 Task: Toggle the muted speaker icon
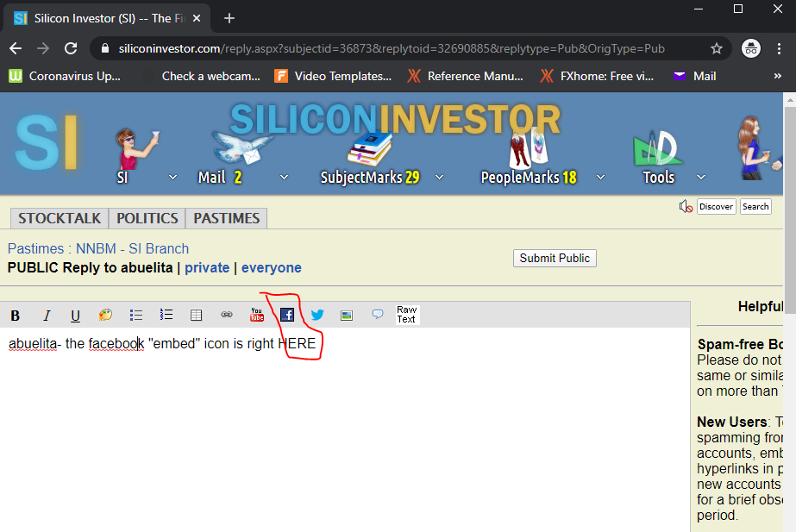(x=686, y=207)
